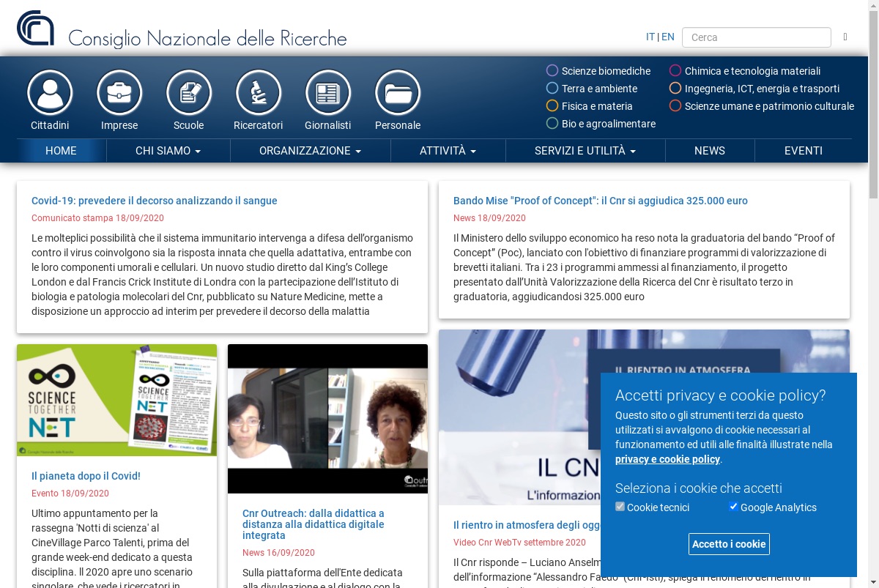This screenshot has height=588, width=879.
Task: Expand the SERVIZI E UTILITÀ dropdown
Action: [x=585, y=151]
